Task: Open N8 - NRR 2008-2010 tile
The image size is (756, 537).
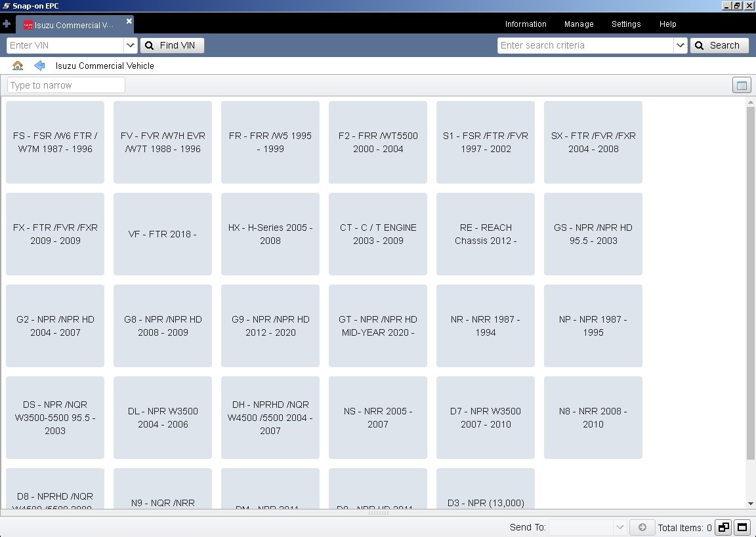Action: click(x=593, y=418)
